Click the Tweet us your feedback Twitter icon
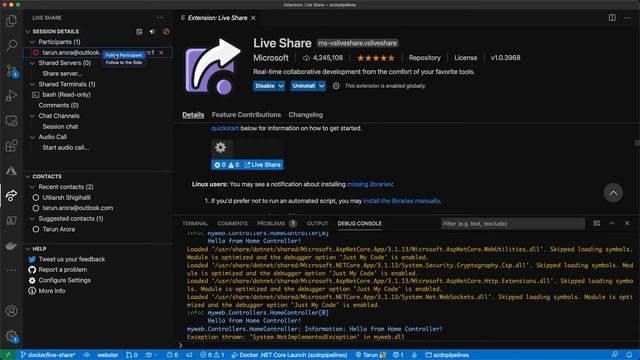 (x=32, y=259)
